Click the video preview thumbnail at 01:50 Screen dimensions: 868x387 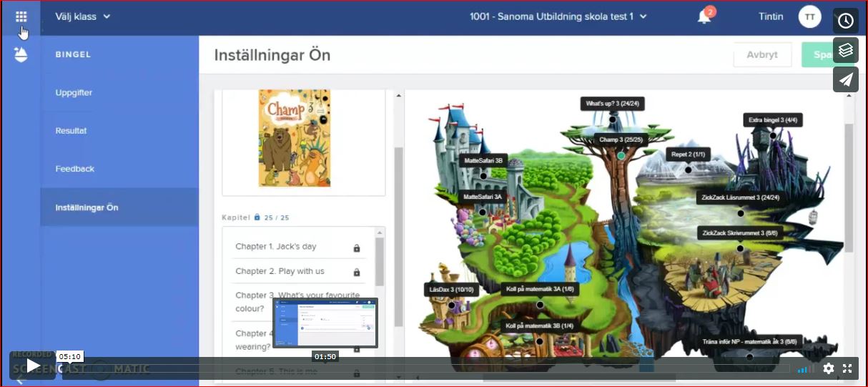point(325,323)
